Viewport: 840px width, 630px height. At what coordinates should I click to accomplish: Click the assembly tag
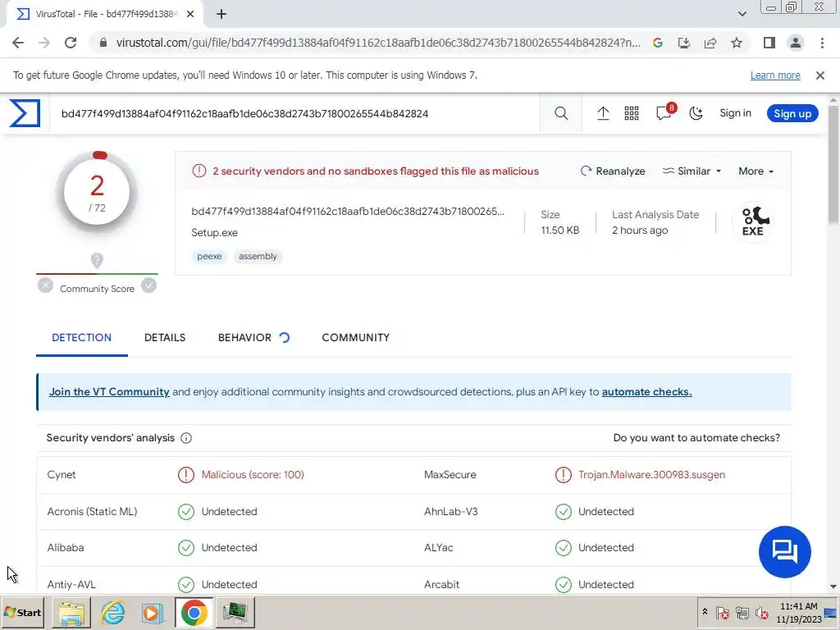tap(258, 256)
